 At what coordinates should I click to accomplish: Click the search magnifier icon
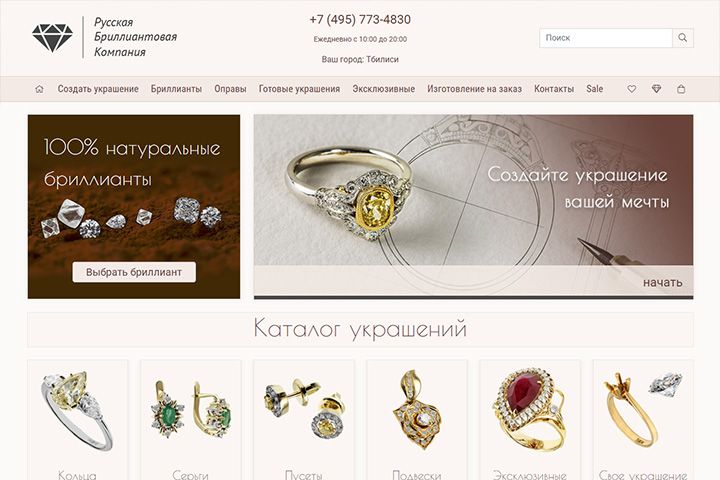tap(683, 38)
